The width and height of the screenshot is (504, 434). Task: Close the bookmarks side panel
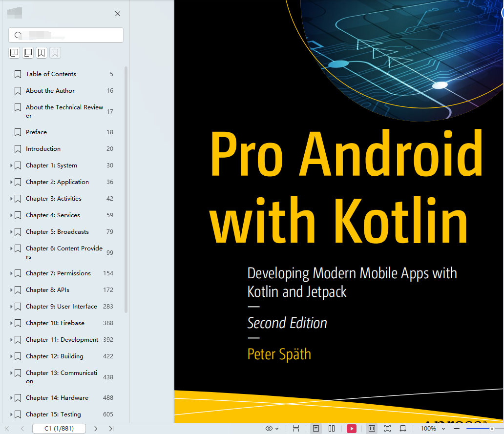118,14
